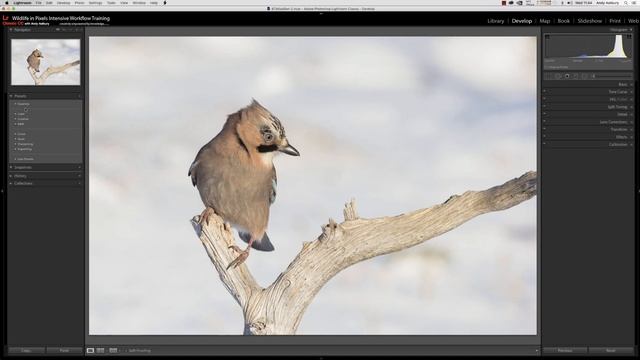
Task: Switch to the Library module
Action: coord(496,21)
